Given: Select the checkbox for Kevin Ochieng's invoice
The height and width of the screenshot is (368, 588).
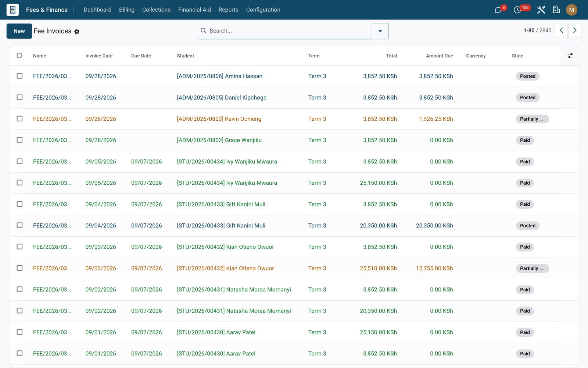Looking at the screenshot, I should click(19, 118).
